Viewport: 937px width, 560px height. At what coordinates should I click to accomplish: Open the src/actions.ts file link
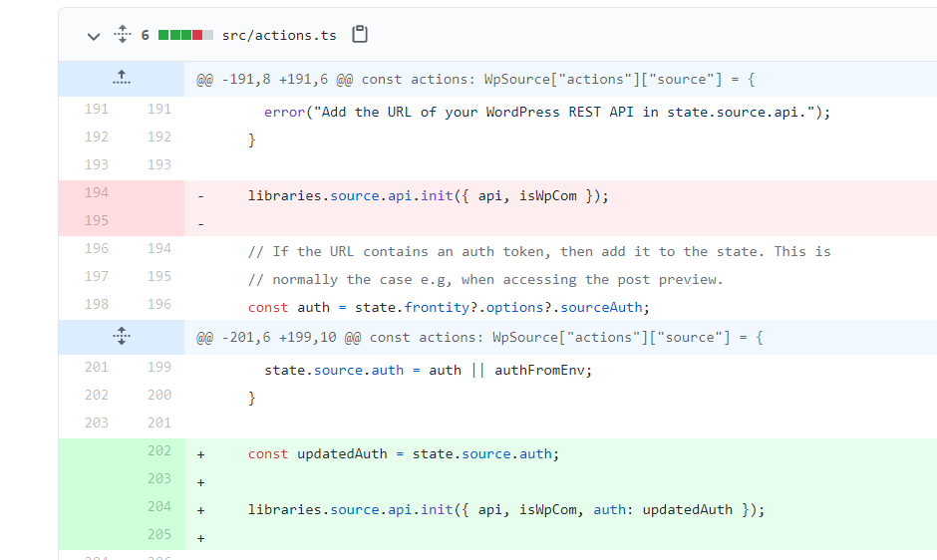click(279, 36)
